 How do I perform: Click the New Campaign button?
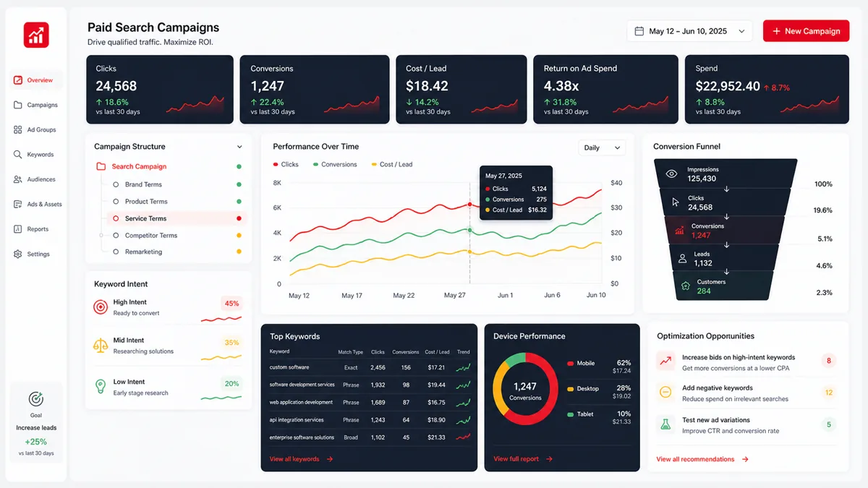point(806,31)
